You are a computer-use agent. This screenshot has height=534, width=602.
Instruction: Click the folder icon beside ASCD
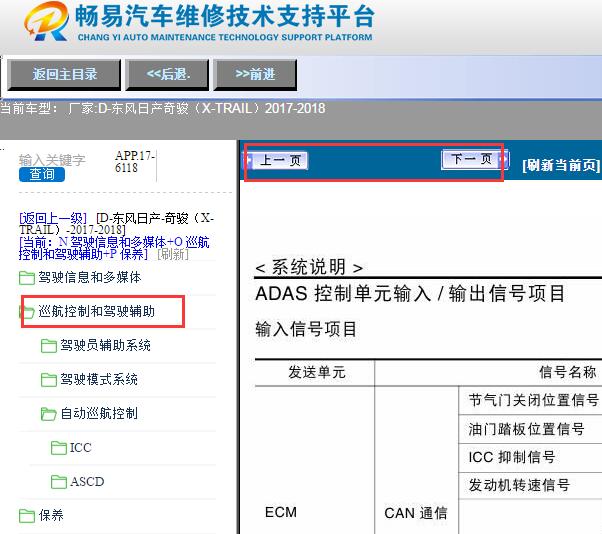coord(59,482)
